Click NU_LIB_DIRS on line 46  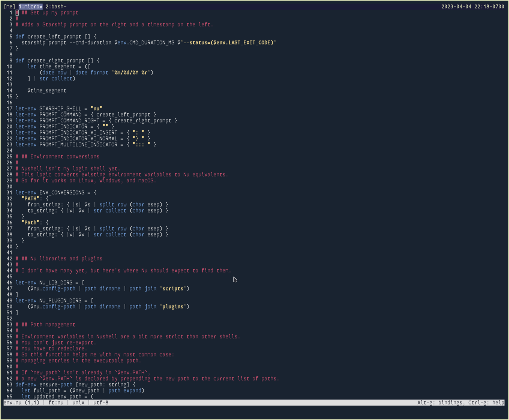click(56, 283)
